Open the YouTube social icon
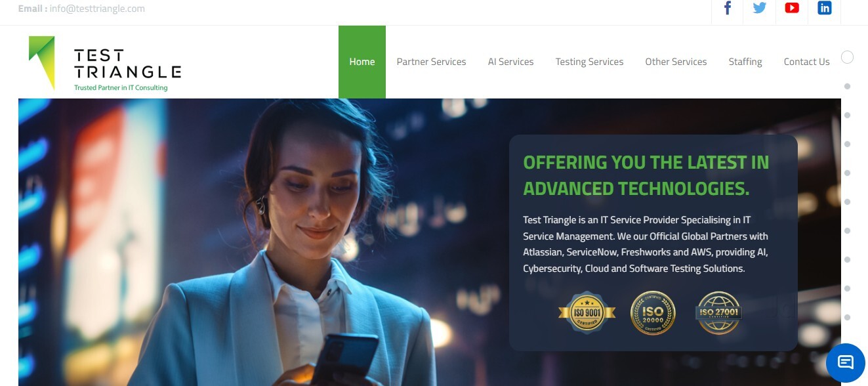Screen dimensions: 868x386 click(792, 9)
